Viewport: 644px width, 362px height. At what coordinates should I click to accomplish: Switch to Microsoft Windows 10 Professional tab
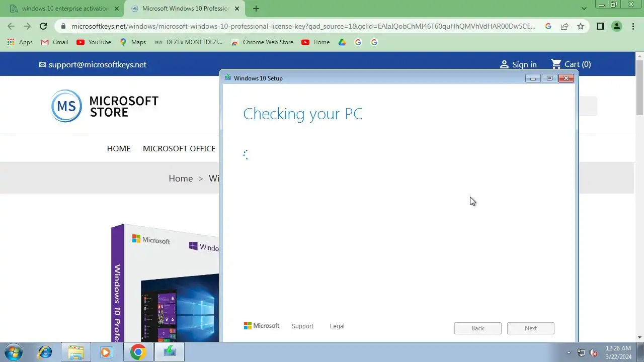tap(185, 9)
